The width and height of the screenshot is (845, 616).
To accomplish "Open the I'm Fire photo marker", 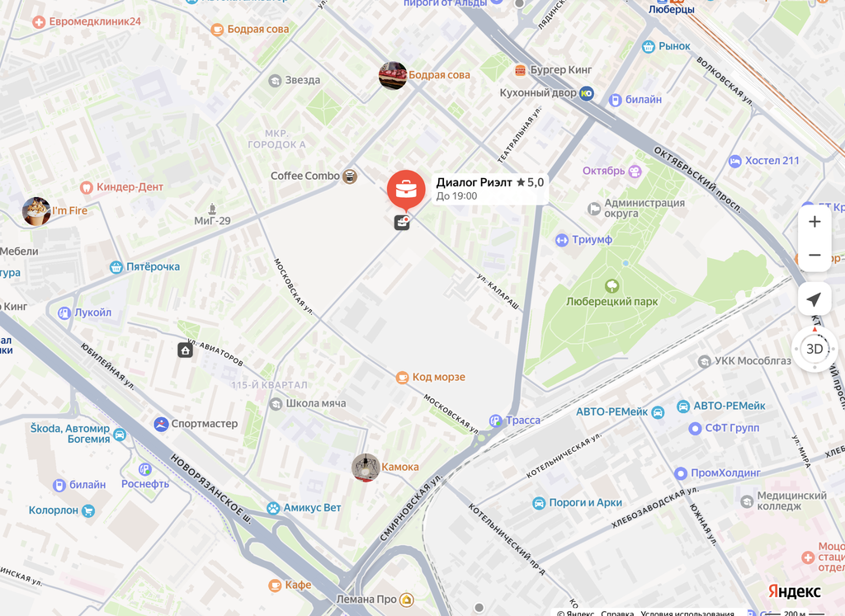I will [x=36, y=211].
